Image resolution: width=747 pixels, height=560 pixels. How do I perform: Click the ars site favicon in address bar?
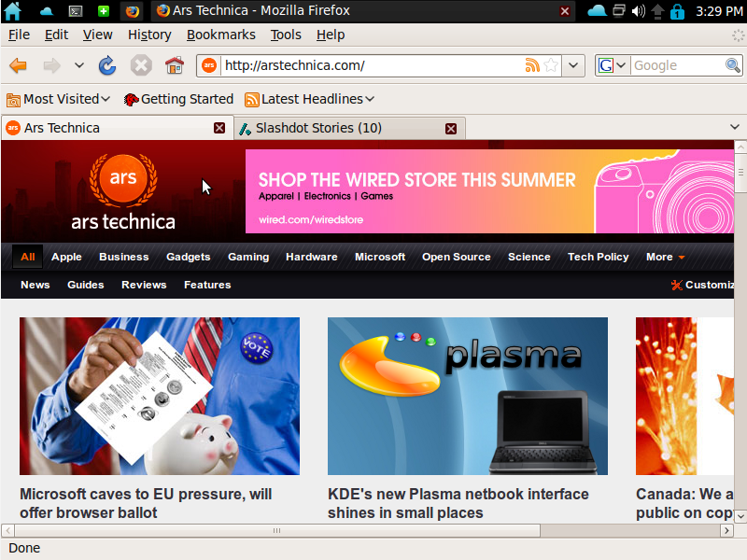pos(209,65)
